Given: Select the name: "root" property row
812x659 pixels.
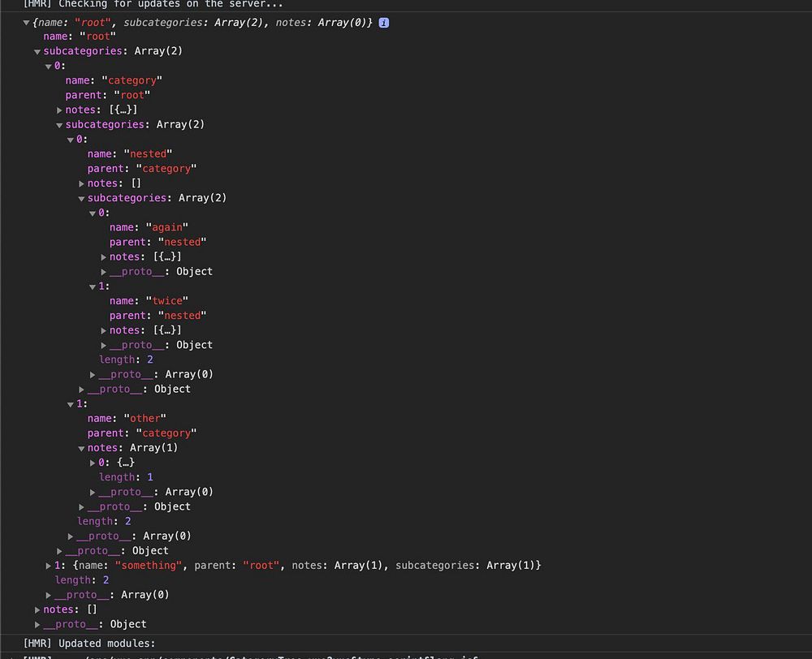Looking at the screenshot, I should click(x=80, y=37).
